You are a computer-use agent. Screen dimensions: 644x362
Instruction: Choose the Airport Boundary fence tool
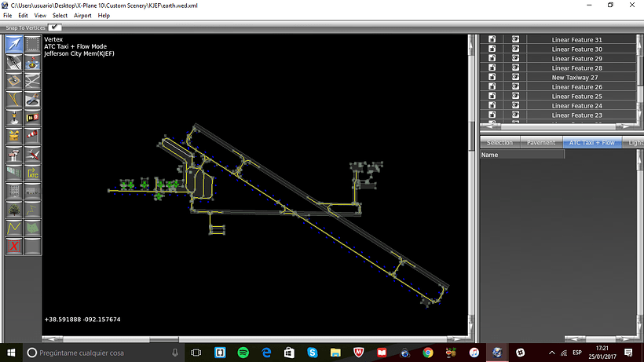coord(14,173)
